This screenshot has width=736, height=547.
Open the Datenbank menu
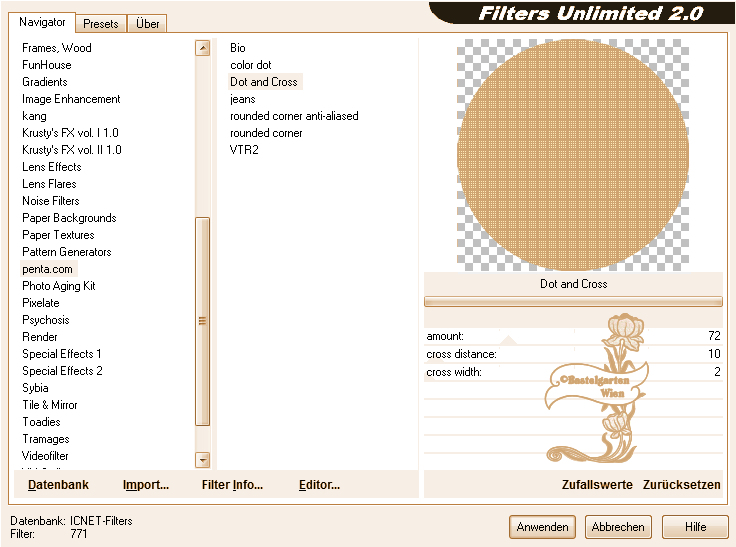pos(58,485)
